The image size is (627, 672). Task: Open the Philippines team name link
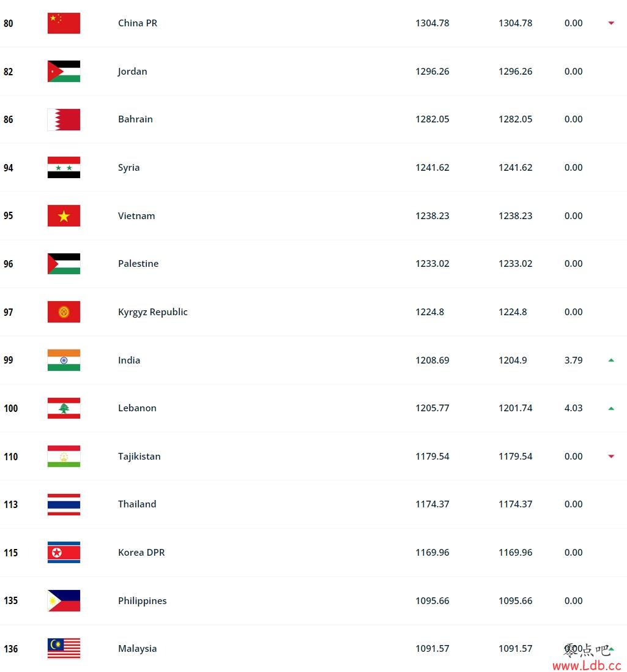pos(142,601)
